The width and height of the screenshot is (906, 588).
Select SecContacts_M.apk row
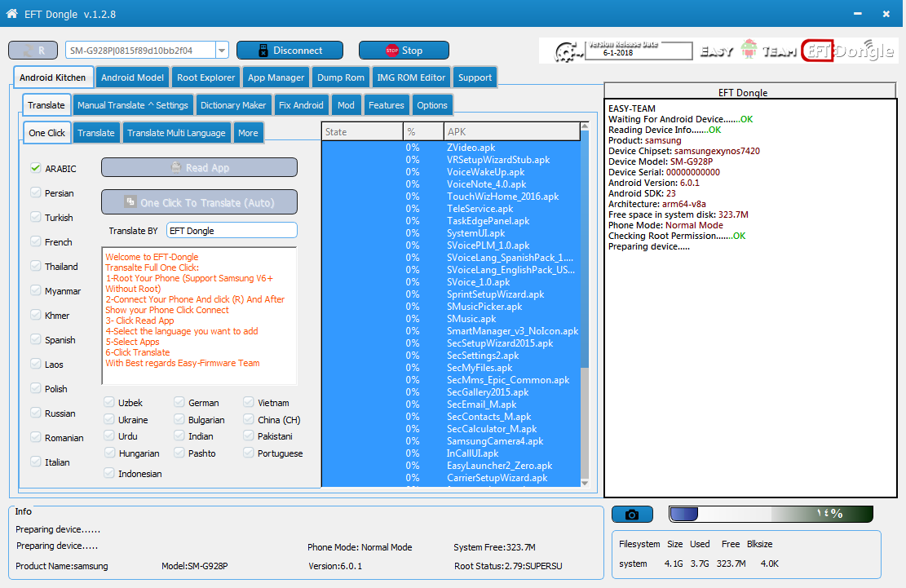451,417
